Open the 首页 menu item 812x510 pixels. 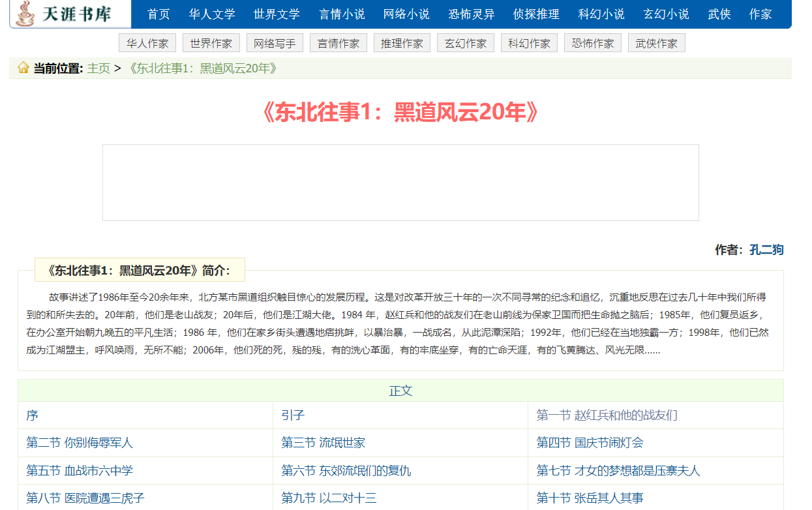[x=158, y=14]
